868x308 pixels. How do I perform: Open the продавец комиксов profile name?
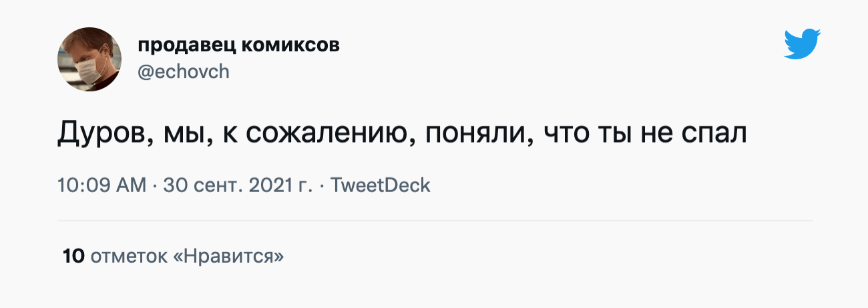(x=239, y=46)
